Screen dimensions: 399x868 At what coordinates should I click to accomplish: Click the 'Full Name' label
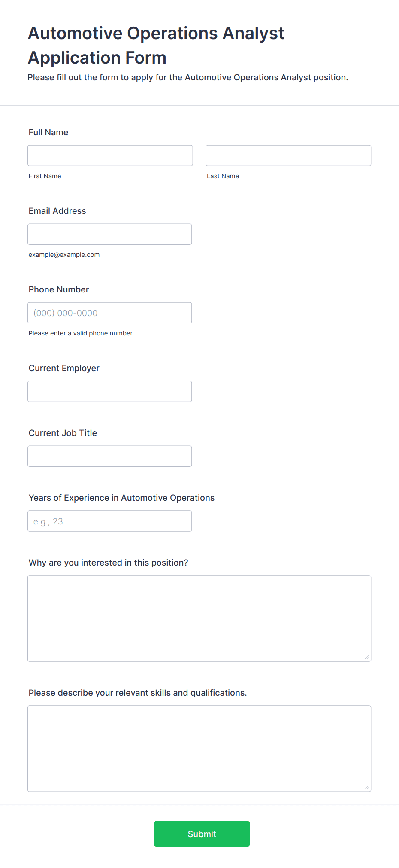[48, 132]
